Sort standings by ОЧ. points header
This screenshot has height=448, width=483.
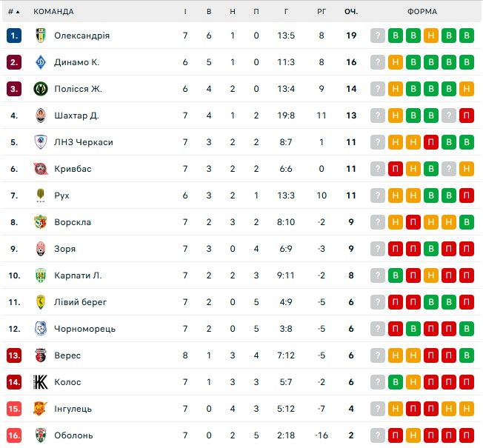(x=351, y=12)
